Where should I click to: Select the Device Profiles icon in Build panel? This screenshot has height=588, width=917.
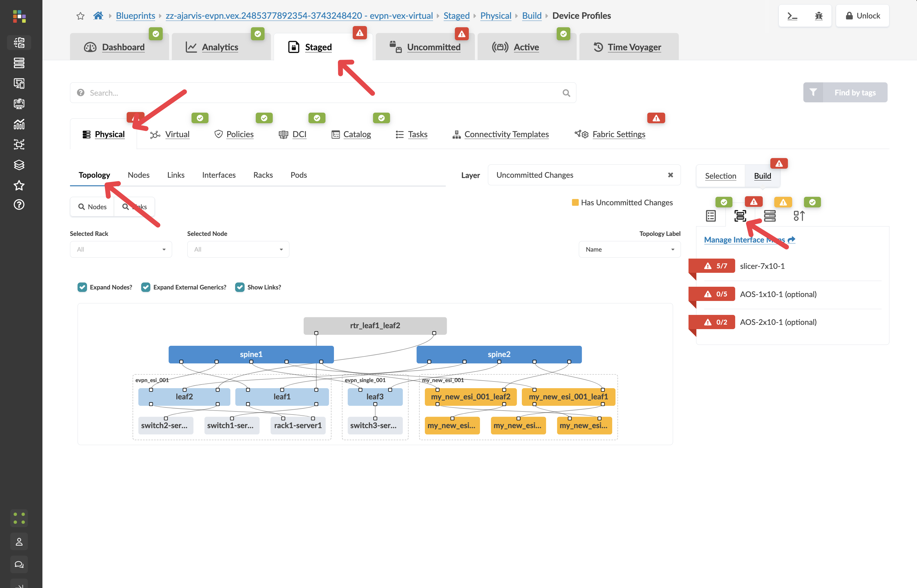pos(770,216)
